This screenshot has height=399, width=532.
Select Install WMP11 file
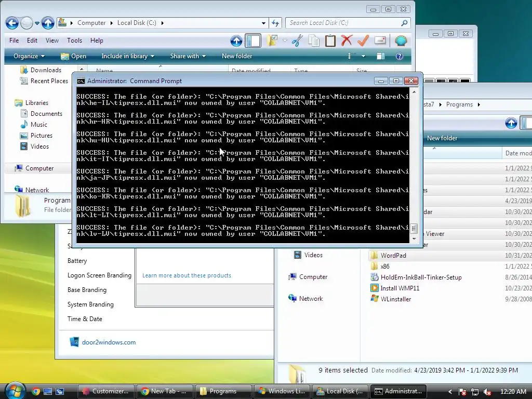(x=395, y=288)
